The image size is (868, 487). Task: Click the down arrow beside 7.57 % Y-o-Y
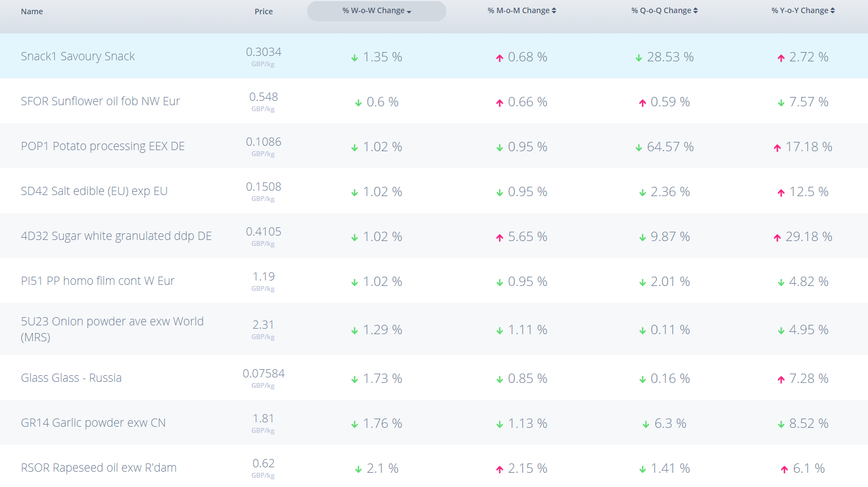781,103
